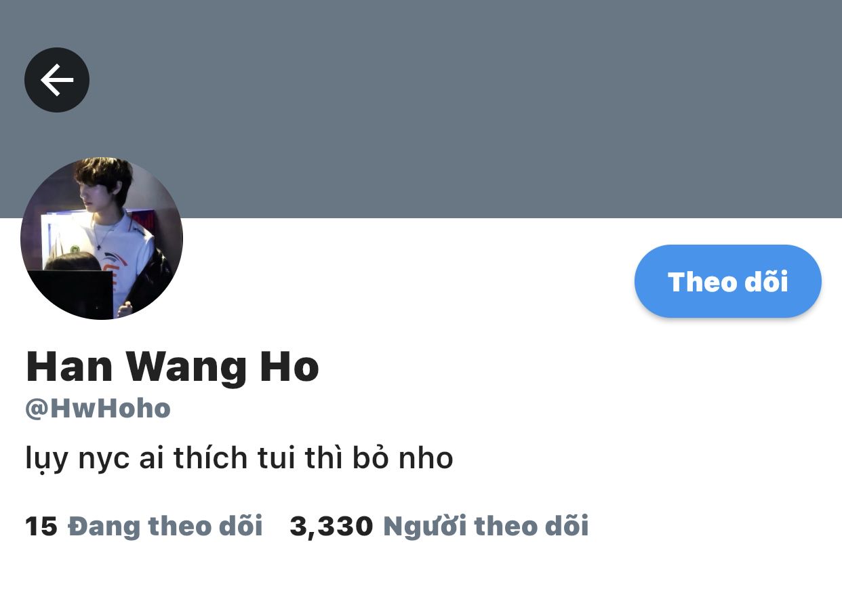Select the display name Han Wang Ho
This screenshot has height=616, width=842.
pyautogui.click(x=172, y=367)
